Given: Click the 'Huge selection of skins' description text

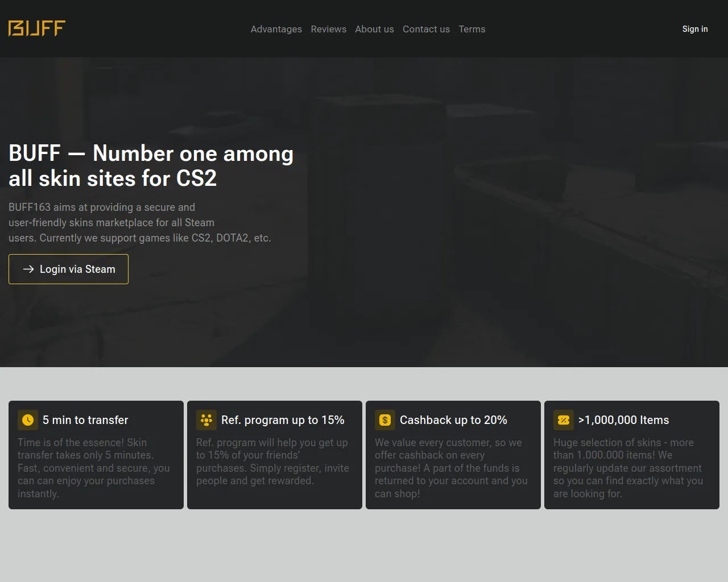Looking at the screenshot, I should coord(628,468).
